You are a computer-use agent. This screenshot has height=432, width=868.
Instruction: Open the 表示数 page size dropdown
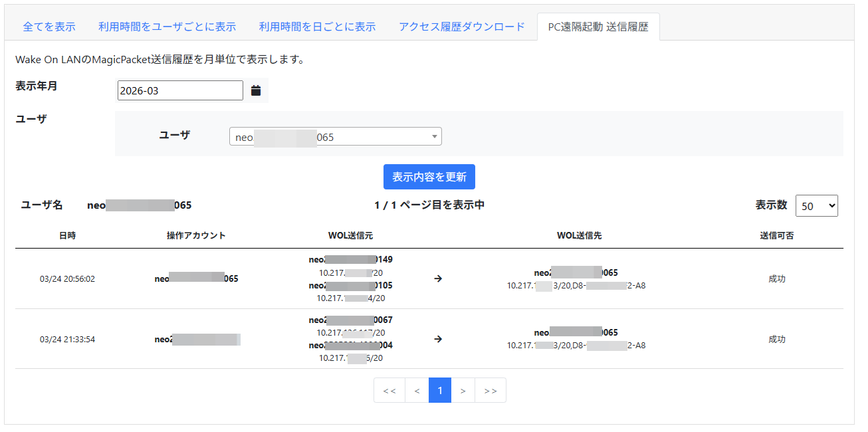pos(816,206)
